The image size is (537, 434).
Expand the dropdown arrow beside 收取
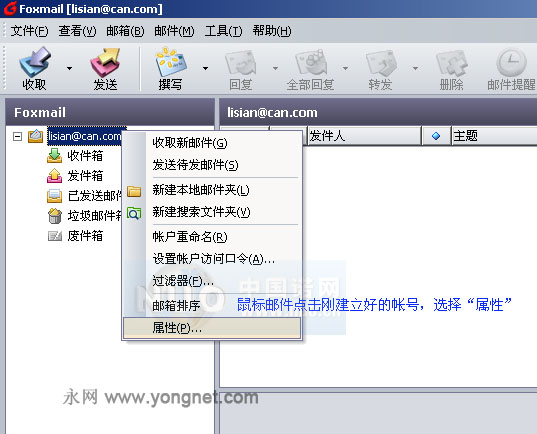point(70,69)
